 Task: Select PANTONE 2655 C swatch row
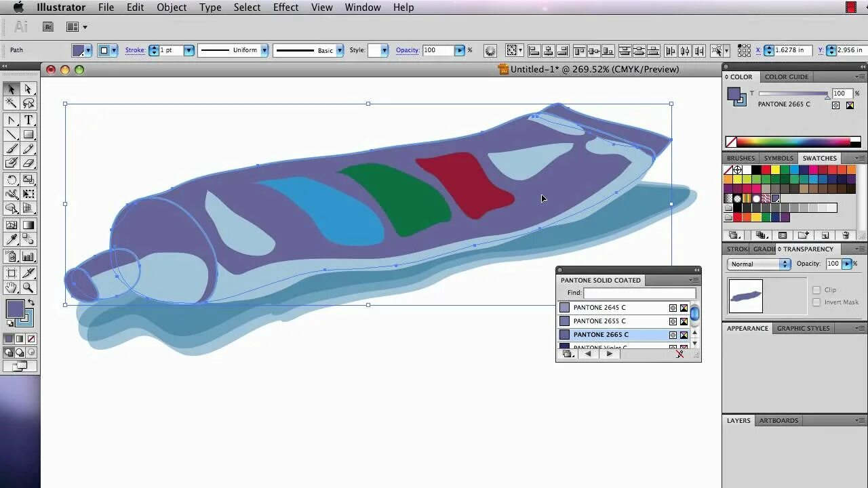pyautogui.click(x=623, y=321)
